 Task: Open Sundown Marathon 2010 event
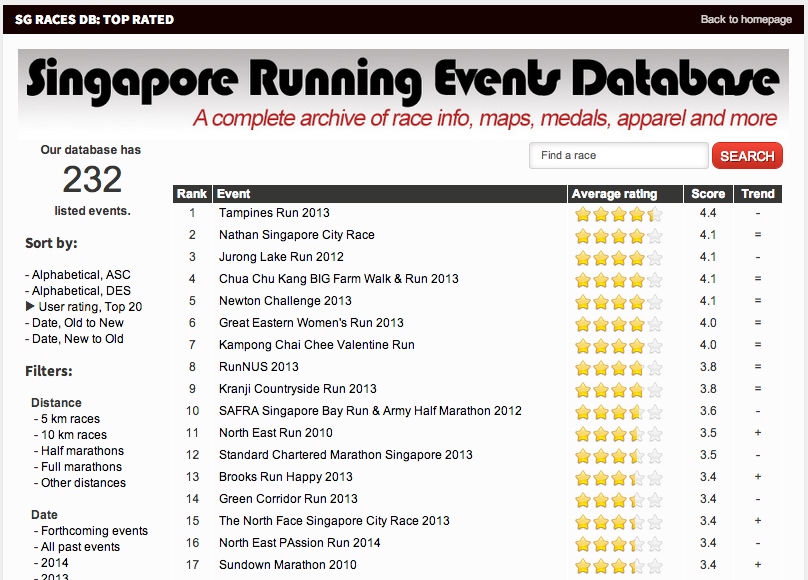(x=288, y=565)
